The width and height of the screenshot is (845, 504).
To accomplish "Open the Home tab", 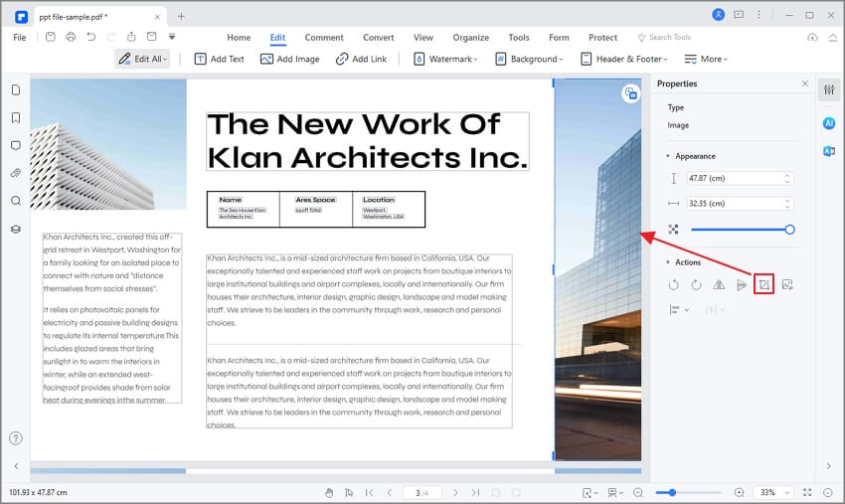I will (x=239, y=37).
